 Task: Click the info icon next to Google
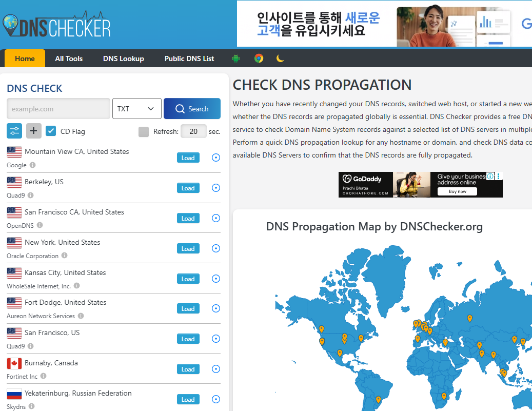(x=32, y=165)
